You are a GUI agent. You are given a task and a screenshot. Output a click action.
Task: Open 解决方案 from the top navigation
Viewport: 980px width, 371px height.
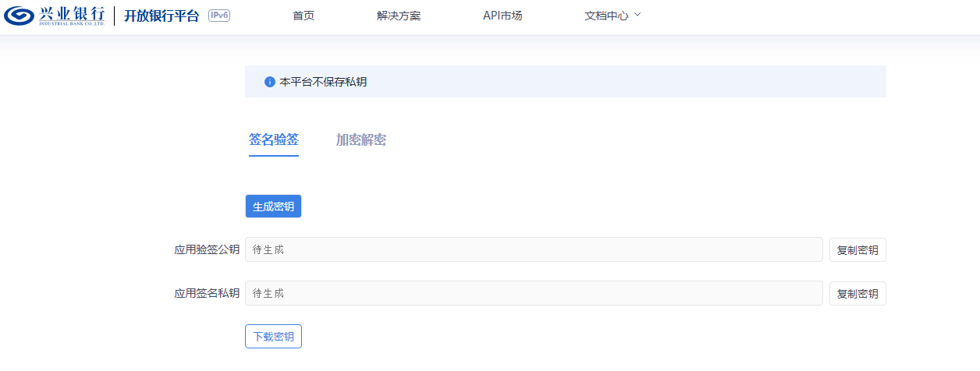point(399,16)
